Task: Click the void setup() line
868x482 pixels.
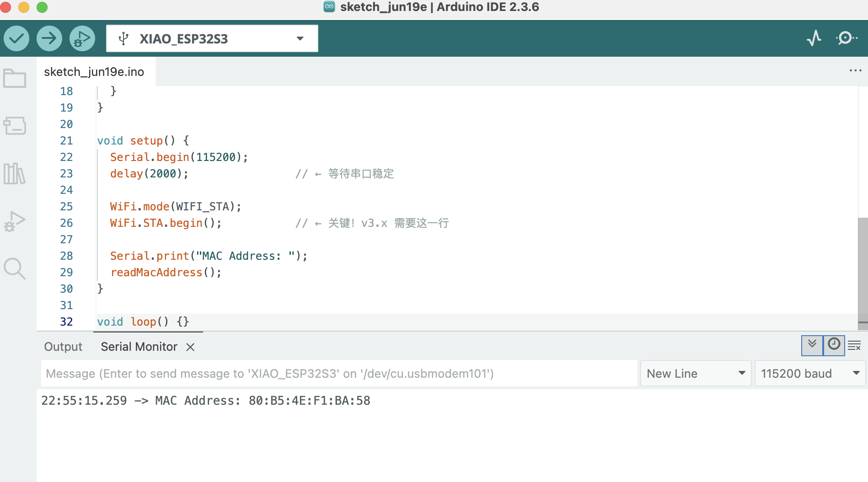Action: [143, 140]
